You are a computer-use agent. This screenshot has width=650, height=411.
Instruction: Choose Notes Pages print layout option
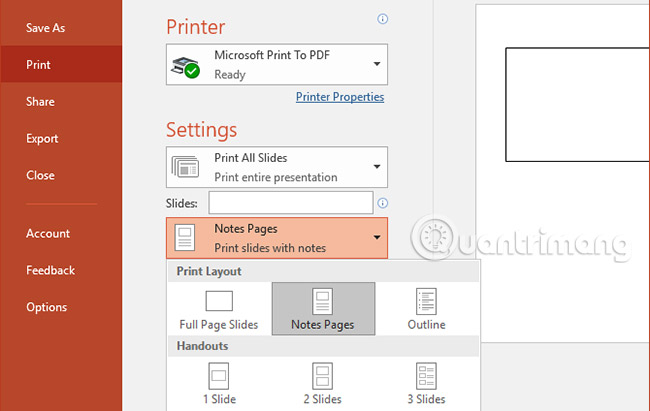[x=323, y=309]
